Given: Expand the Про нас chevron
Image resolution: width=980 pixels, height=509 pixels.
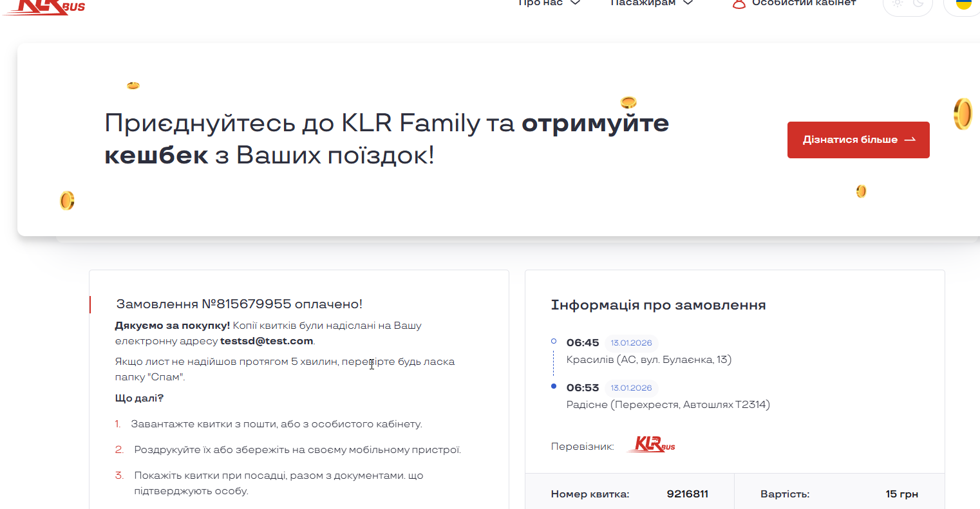Looking at the screenshot, I should click(x=576, y=3).
